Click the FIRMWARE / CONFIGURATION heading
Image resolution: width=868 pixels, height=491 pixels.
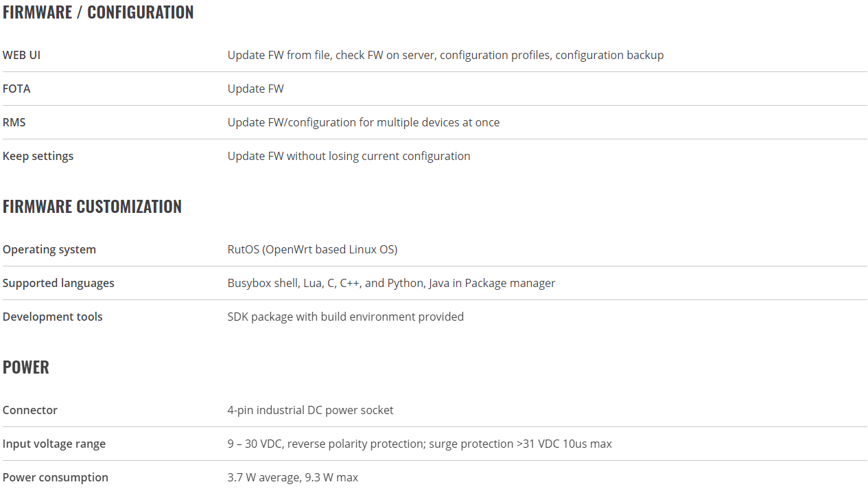(x=98, y=12)
